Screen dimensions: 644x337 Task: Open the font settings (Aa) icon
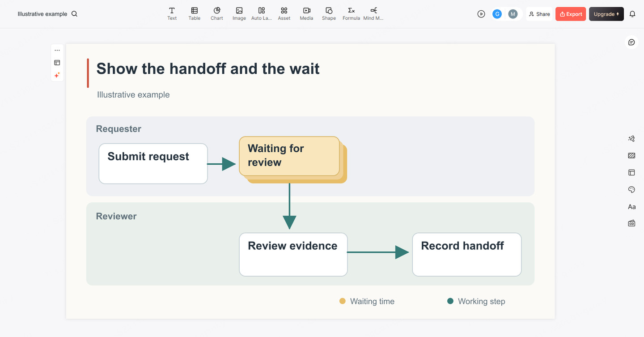tap(631, 207)
